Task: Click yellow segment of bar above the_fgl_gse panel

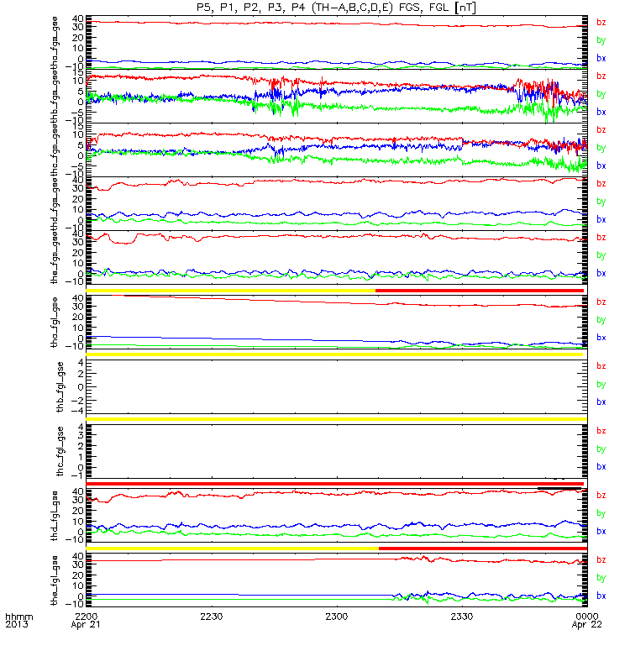Action: (x=233, y=549)
